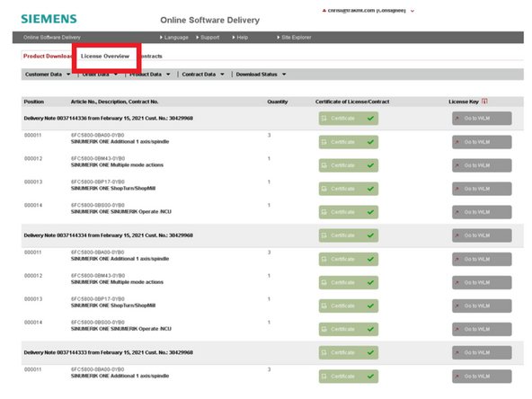Expand the Download Status filter dropdown
Screen dimensions: 532x399
pos(261,75)
